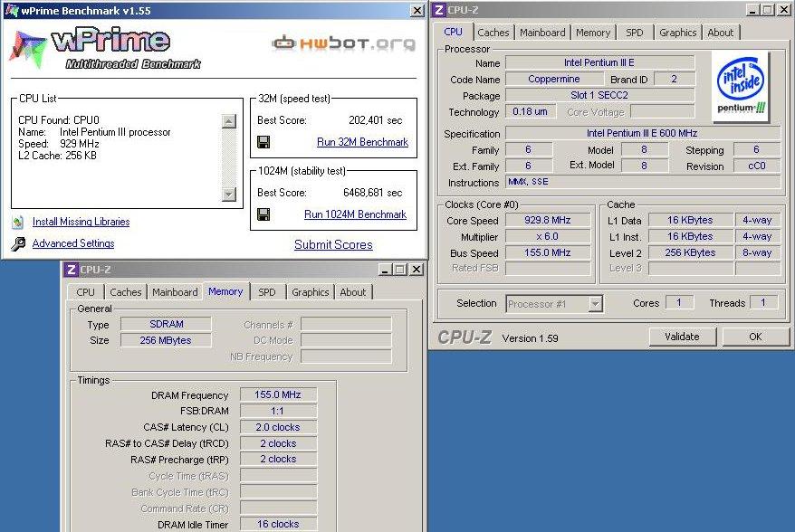
Task: Open Memory tab in processor CPU-Z window
Action: tap(593, 33)
